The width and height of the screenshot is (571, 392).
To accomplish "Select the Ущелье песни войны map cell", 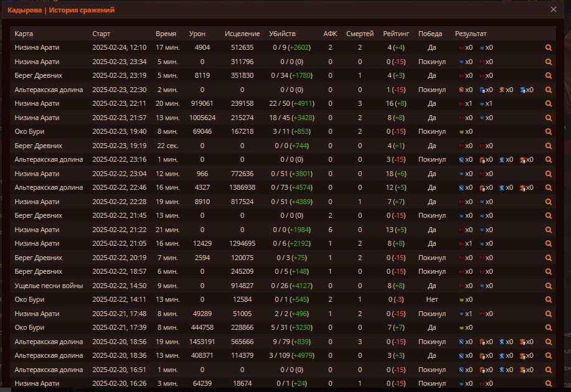I will [49, 286].
